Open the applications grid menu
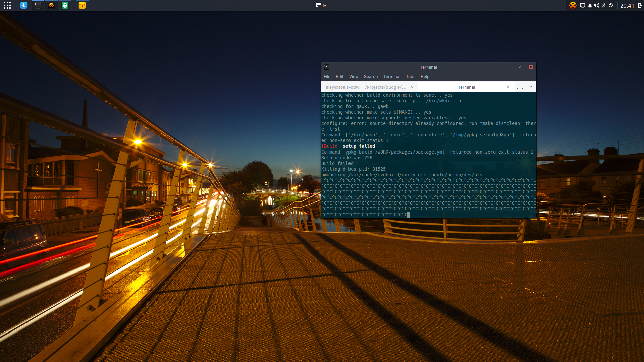Screen dimensions: 644x362 pyautogui.click(x=7, y=5)
